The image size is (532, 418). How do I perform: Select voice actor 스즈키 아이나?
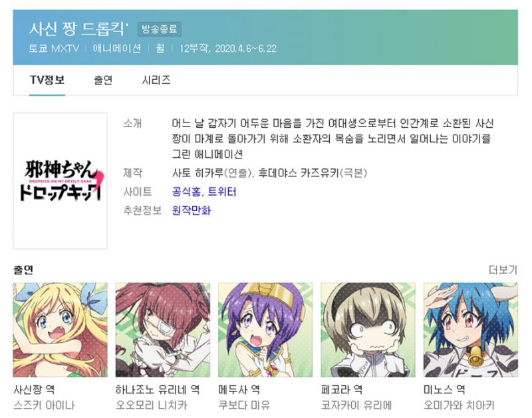[44, 405]
